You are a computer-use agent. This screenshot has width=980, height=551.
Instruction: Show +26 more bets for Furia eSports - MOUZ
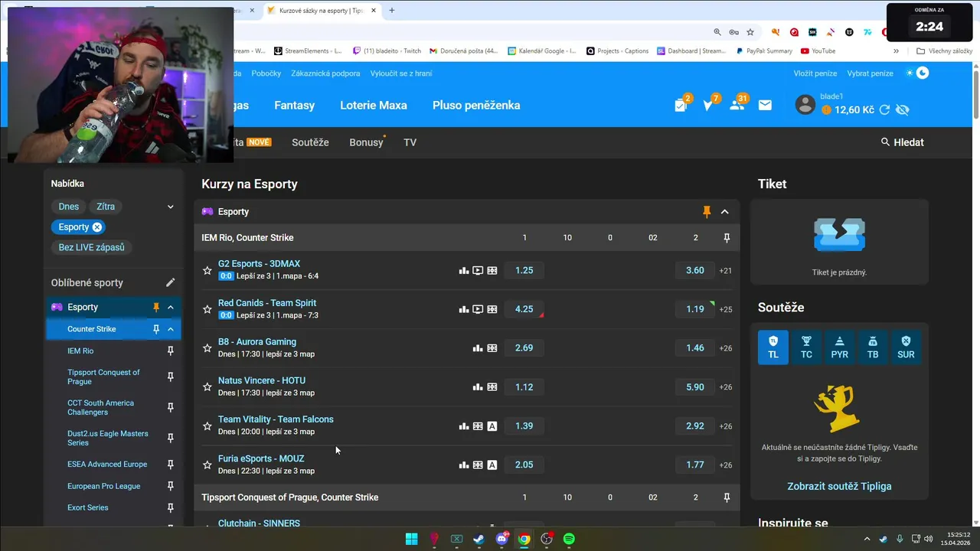pos(726,465)
